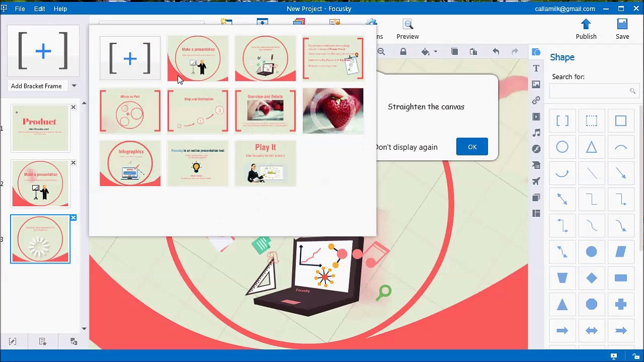Choose the 'Play It' layout thumbnail
Image resolution: width=644 pixels, height=362 pixels.
tap(265, 163)
